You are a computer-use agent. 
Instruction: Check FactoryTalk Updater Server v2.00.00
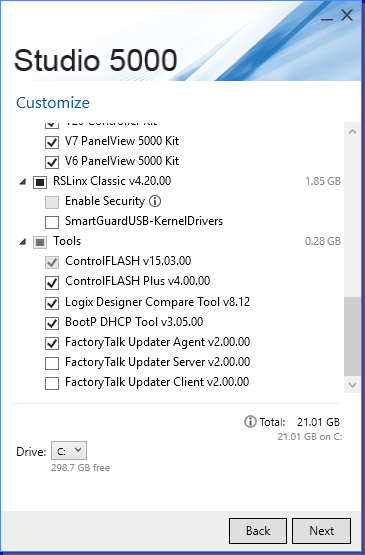click(52, 363)
